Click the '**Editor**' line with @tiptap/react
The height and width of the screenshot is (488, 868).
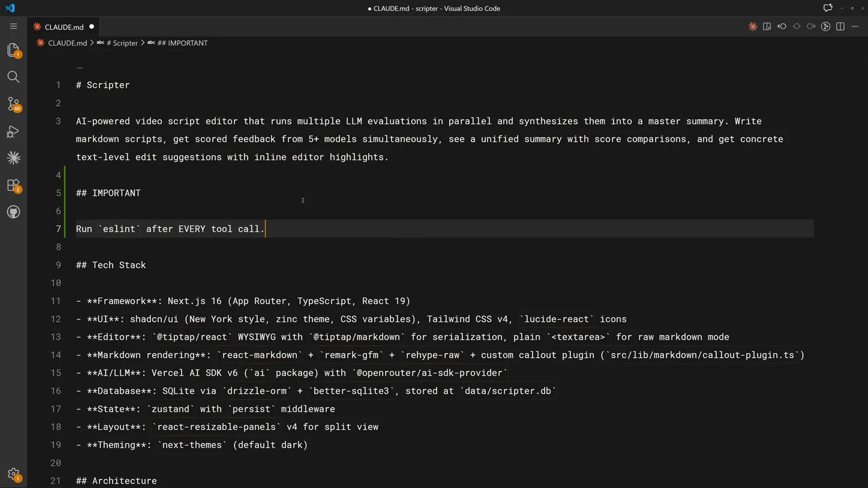click(403, 337)
